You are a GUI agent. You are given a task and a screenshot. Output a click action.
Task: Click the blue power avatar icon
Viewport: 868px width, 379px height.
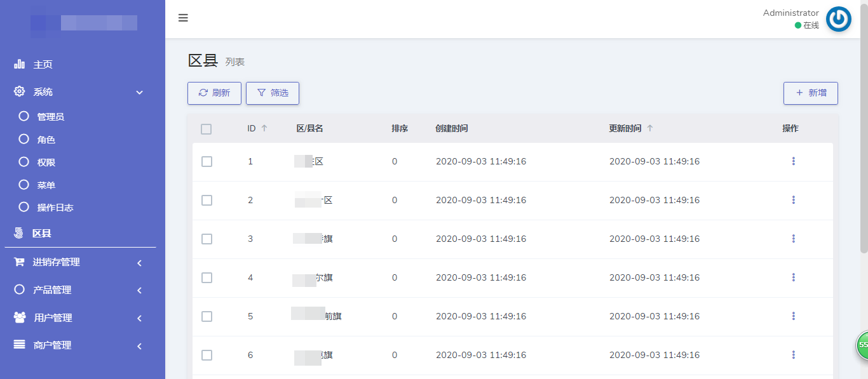tap(838, 19)
